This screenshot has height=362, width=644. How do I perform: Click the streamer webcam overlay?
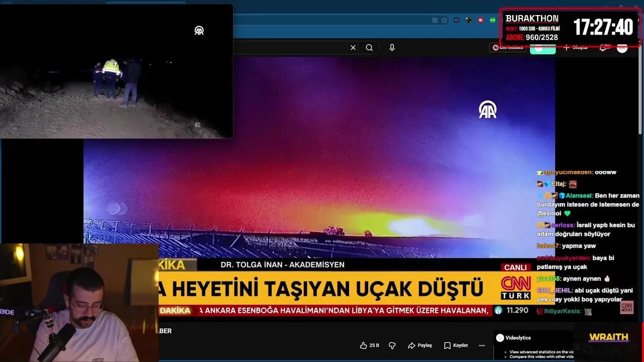[x=79, y=303]
